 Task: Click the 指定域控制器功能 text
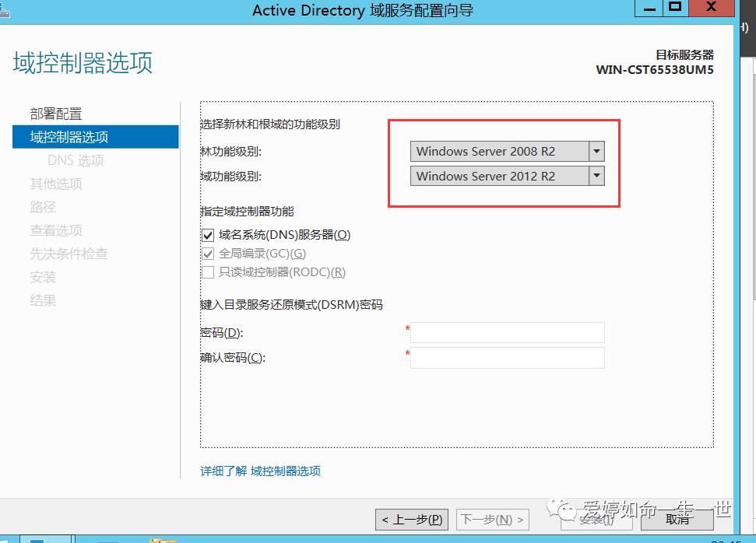pos(247,211)
